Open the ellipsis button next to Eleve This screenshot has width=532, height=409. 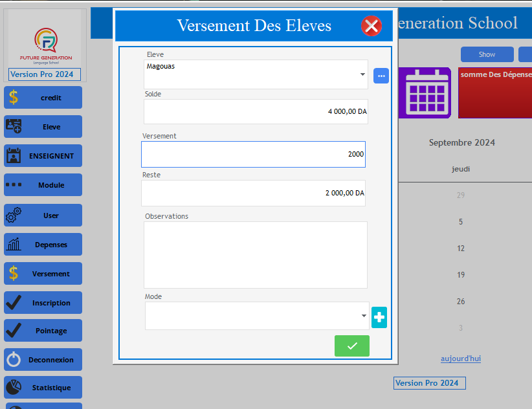click(x=381, y=76)
